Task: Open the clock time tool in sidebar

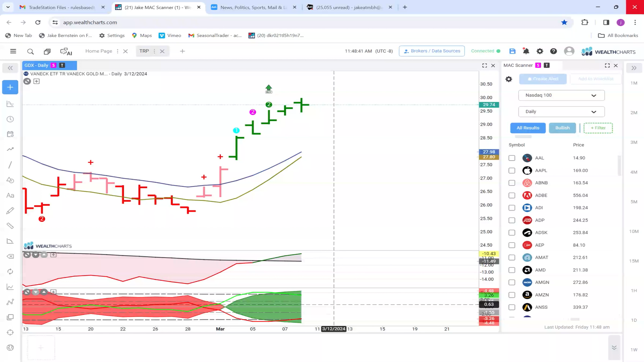Action: 10,119
